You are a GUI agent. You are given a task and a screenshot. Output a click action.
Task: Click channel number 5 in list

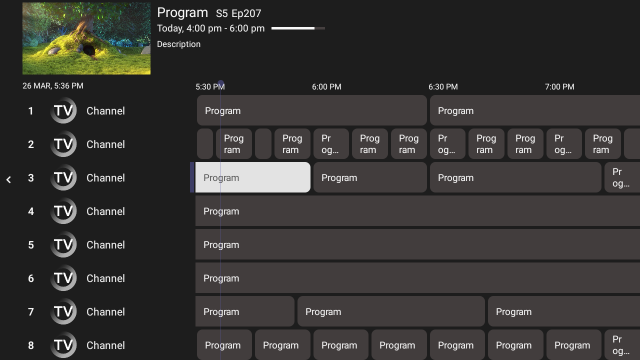(31, 244)
